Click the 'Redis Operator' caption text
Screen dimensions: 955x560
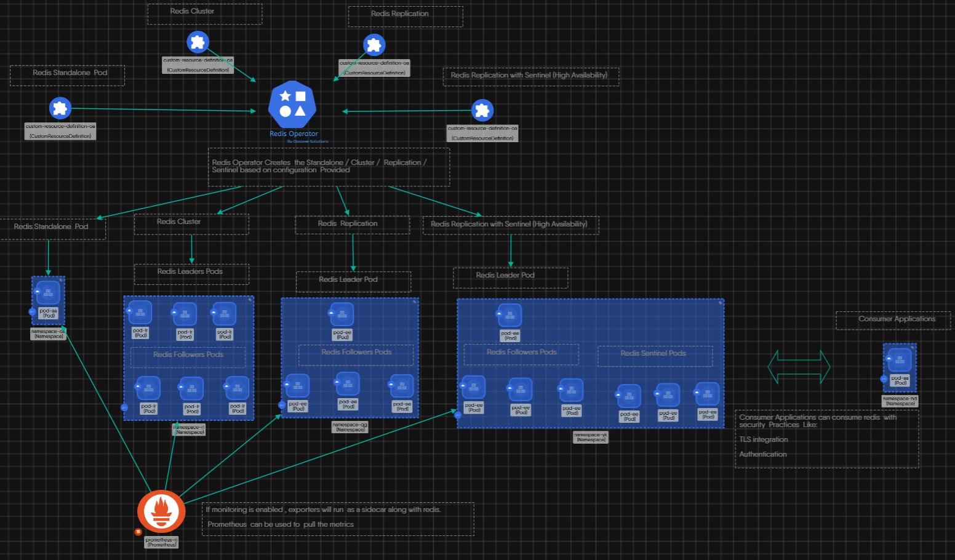tap(294, 134)
